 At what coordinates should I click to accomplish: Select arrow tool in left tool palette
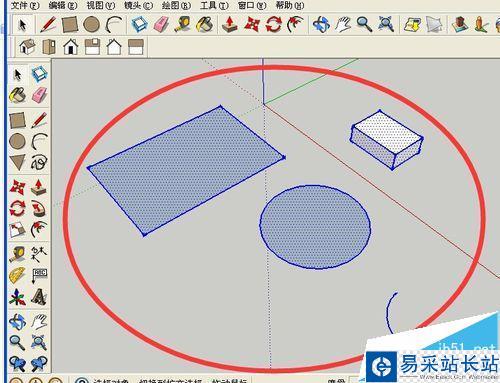click(x=17, y=75)
